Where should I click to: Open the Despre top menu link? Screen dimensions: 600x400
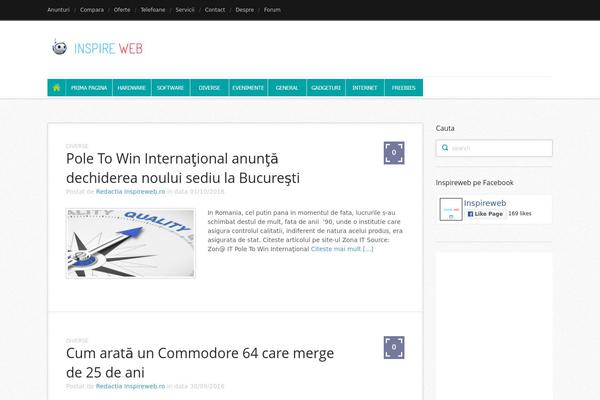coord(245,10)
